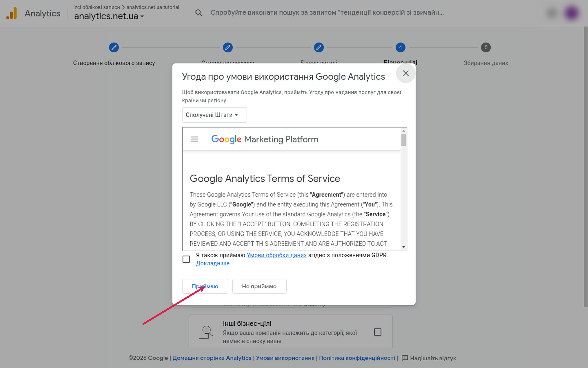
Task: Click the 'Analytics' product name text
Action: point(42,13)
